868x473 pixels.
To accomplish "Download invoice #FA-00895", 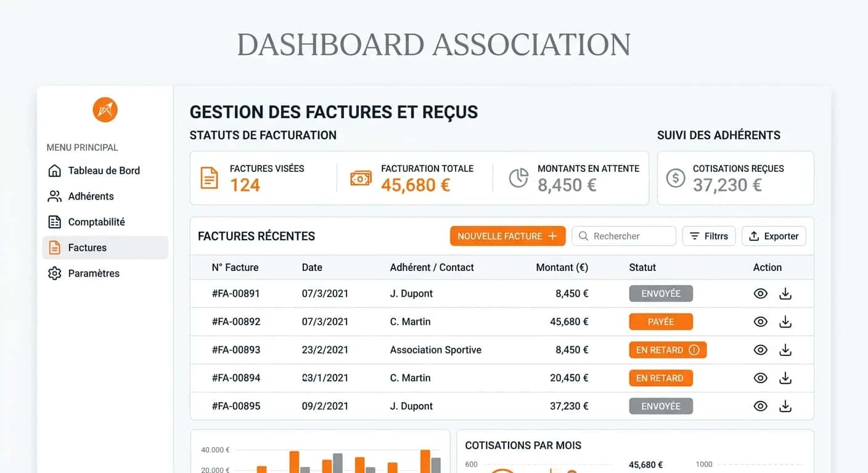I will 785,406.
